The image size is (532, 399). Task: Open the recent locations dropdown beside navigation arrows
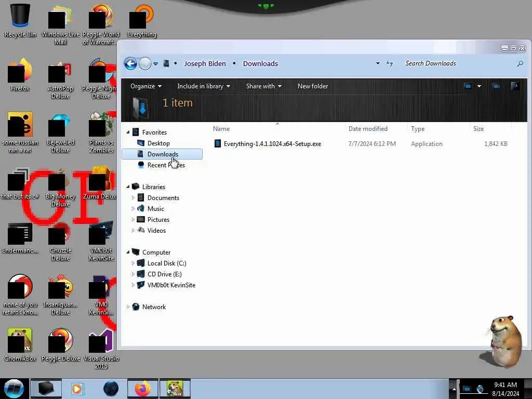155,64
